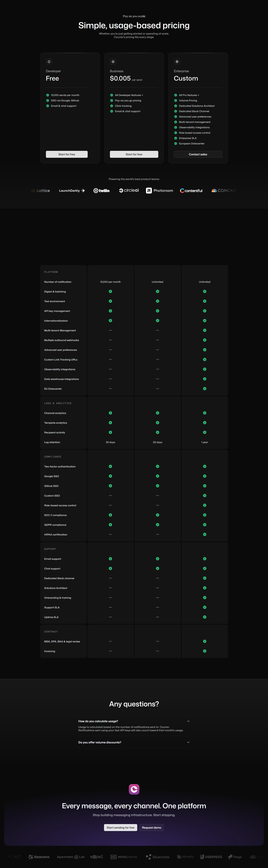The height and width of the screenshot is (868, 268).
Task: Click the Enterprise plan icon
Action: click(x=177, y=62)
